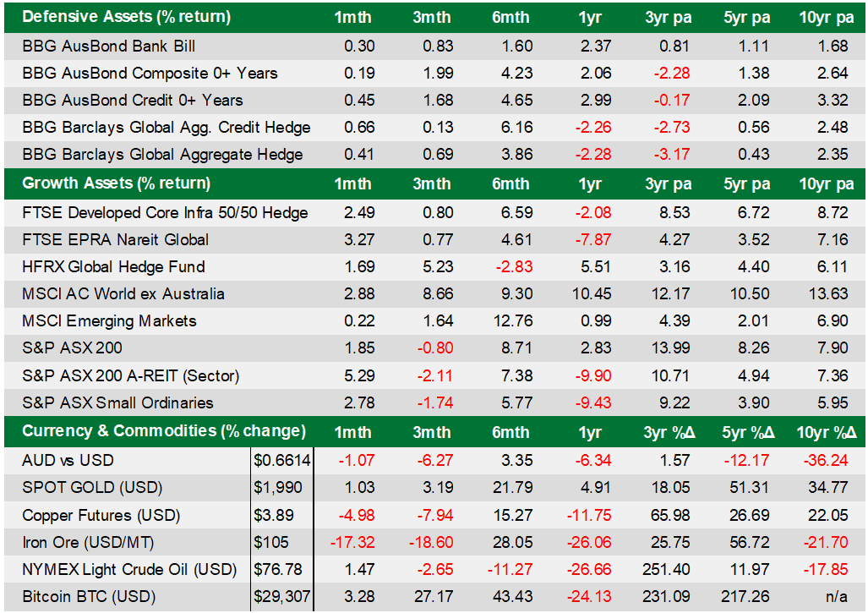
Task: Select Global Agg. Credit Hedge 6mth value "6.16"
Action: 517,128
